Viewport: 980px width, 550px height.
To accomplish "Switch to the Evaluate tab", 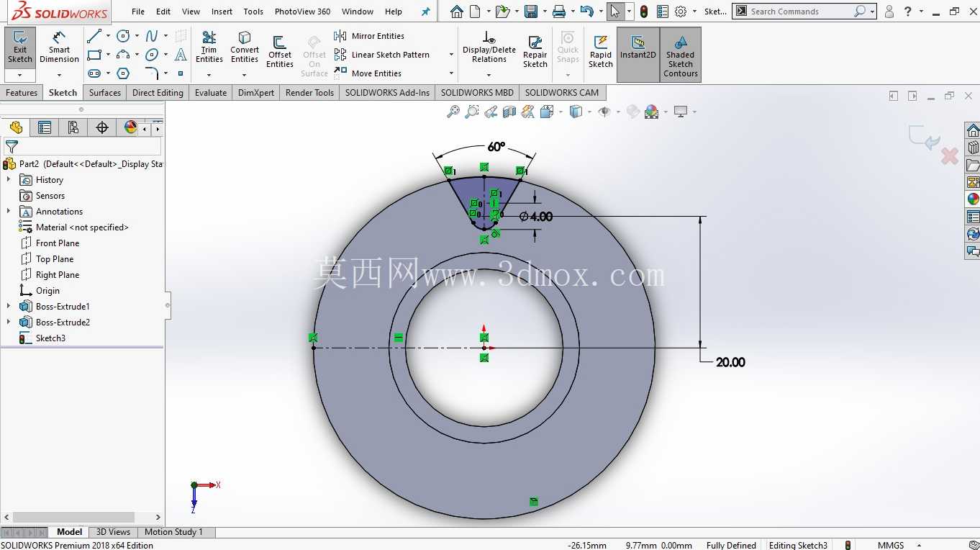I will pyautogui.click(x=211, y=93).
